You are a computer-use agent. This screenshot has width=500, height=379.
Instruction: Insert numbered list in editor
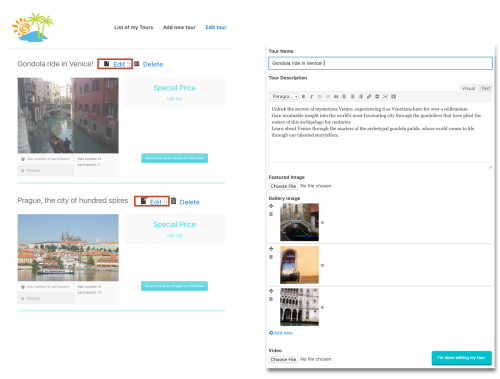328,96
